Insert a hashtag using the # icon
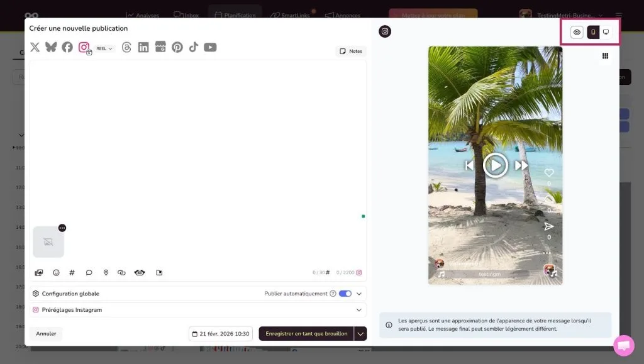644x364 pixels. (72, 273)
